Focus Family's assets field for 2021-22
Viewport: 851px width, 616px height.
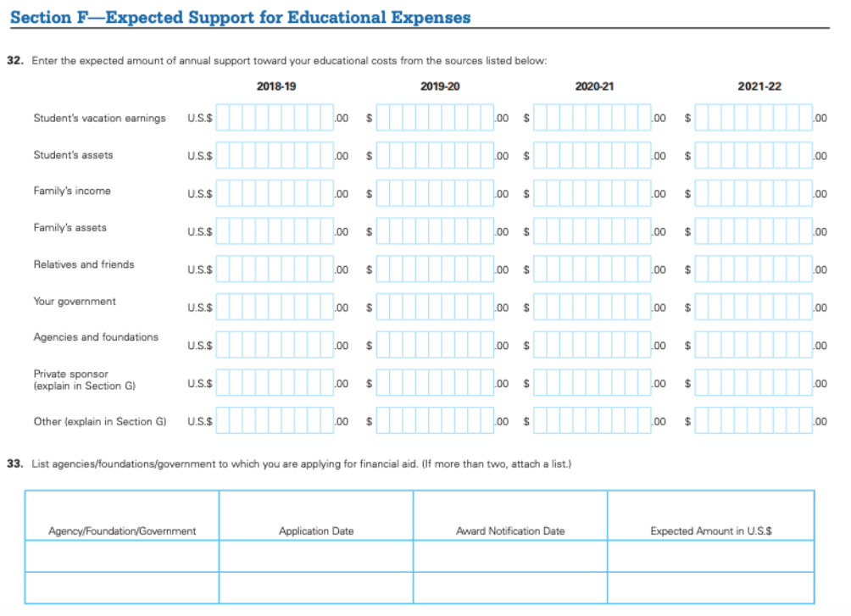click(753, 230)
